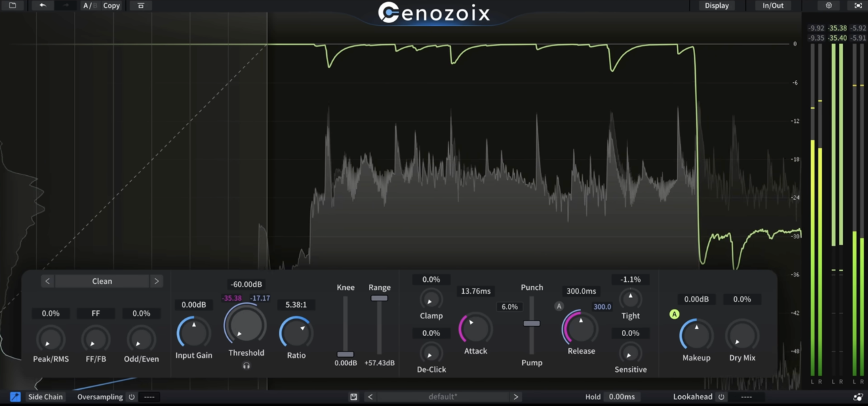Click the FF/FB knob
Image resolution: width=868 pixels, height=406 pixels.
[x=96, y=339]
